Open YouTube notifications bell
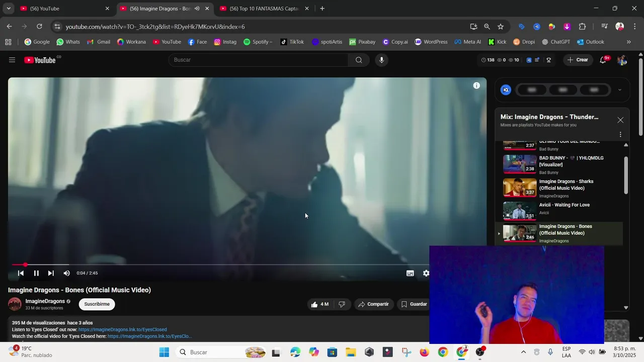The width and height of the screenshot is (644, 362). click(603, 60)
